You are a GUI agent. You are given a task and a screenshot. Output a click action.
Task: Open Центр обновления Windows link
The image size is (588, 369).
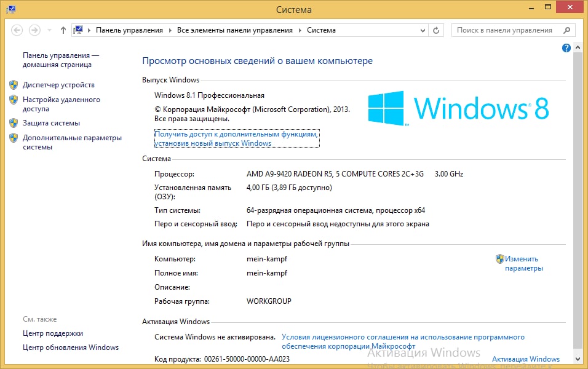[x=71, y=347]
